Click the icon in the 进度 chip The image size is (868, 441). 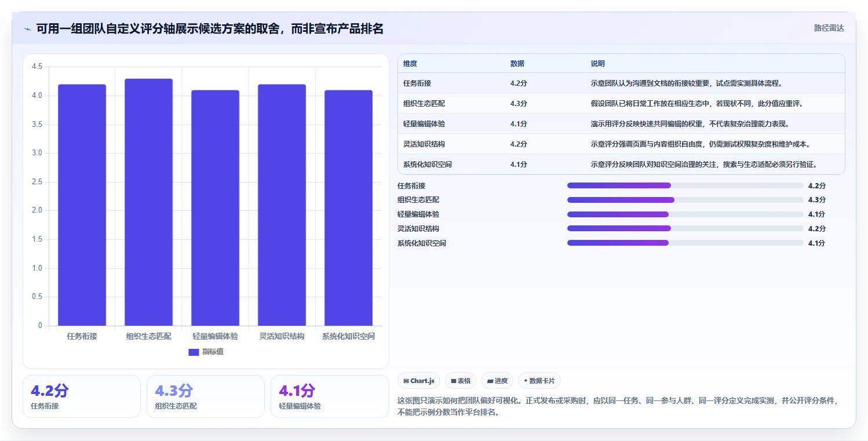(x=490, y=381)
